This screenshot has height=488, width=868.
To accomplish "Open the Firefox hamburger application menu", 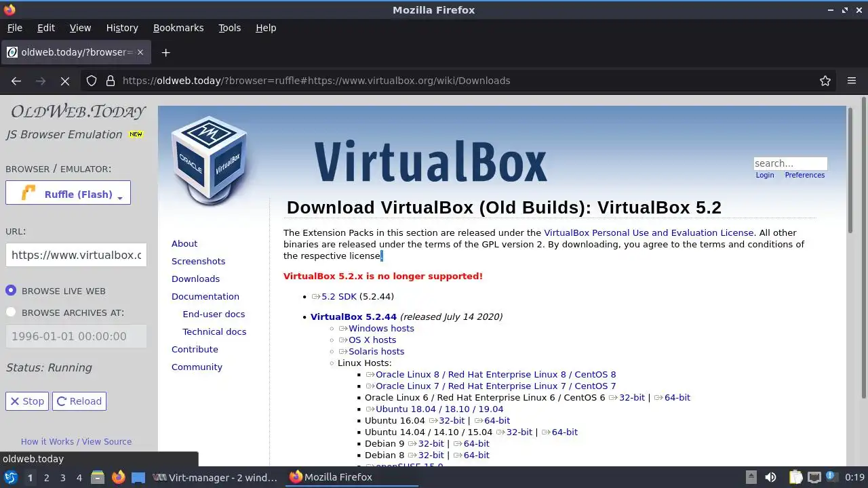I will tap(852, 81).
